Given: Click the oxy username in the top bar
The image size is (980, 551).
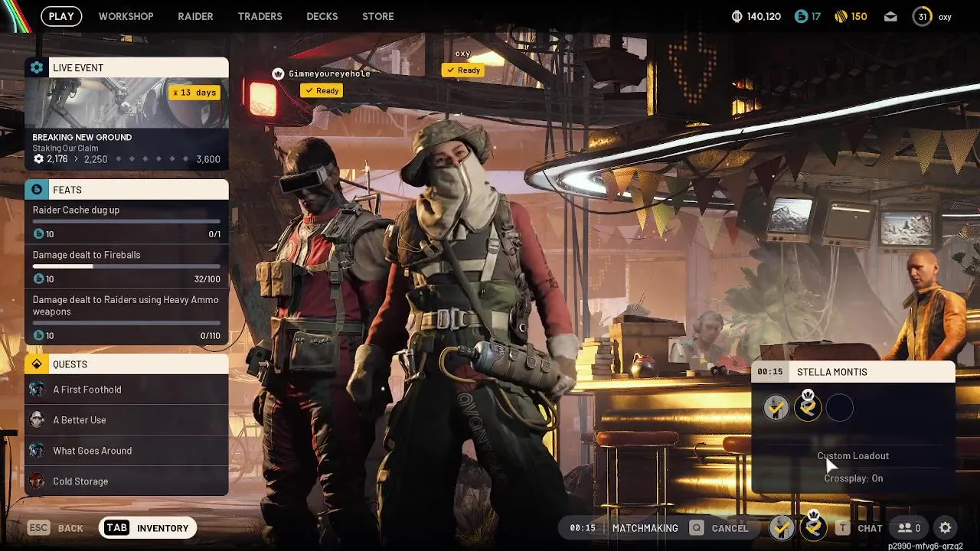Looking at the screenshot, I should (x=945, y=17).
